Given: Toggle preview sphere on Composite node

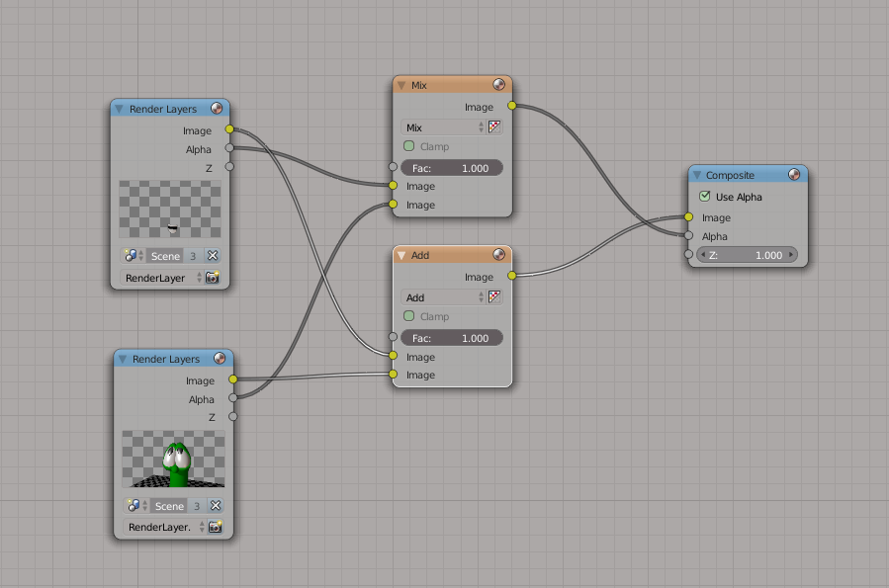Looking at the screenshot, I should click(x=794, y=175).
